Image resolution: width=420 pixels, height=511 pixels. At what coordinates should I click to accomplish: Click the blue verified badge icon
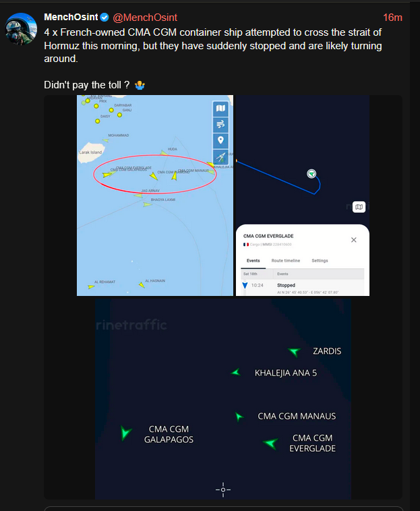coord(104,18)
